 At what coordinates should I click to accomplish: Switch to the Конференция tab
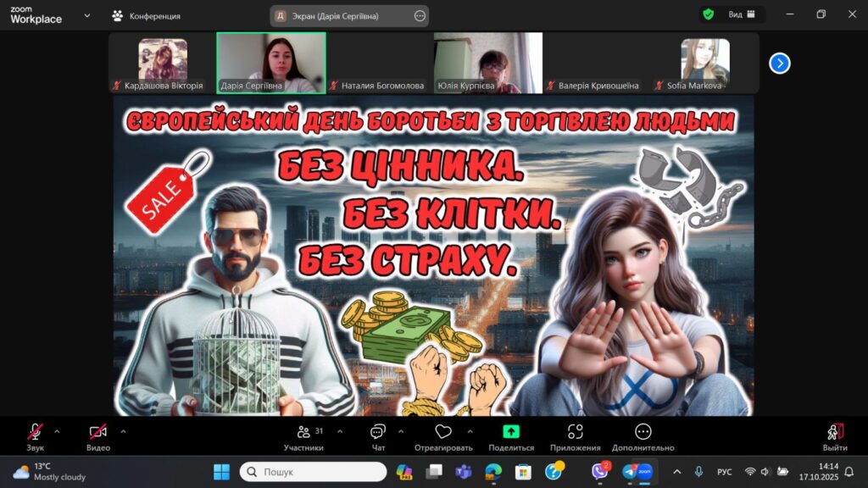tap(147, 15)
